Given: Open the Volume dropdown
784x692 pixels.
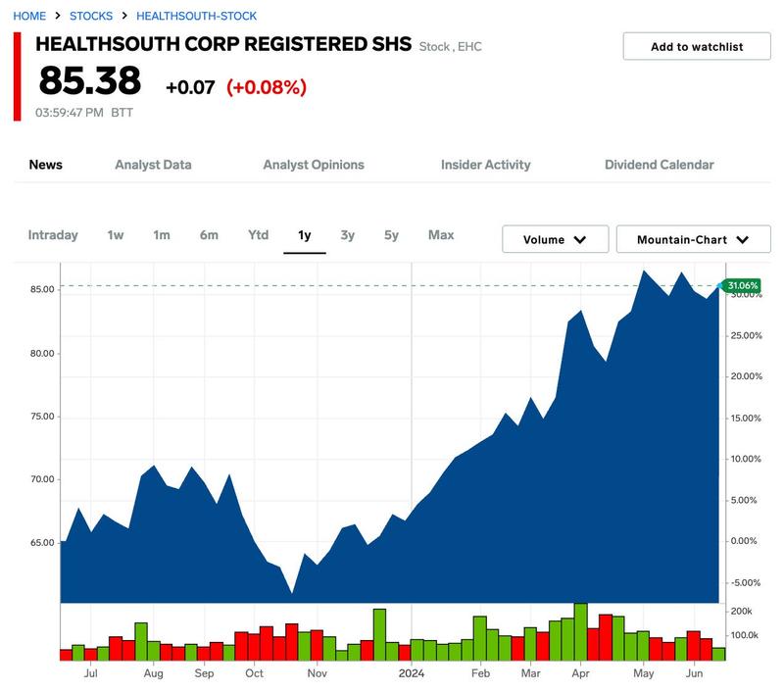Looking at the screenshot, I should pos(555,239).
